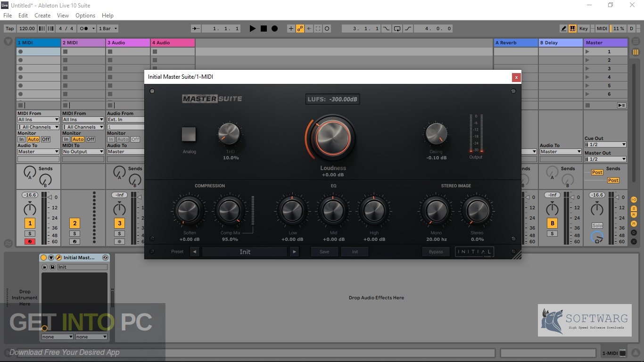The image size is (644, 362).
Task: Toggle the metronome
Action: click(x=83, y=28)
